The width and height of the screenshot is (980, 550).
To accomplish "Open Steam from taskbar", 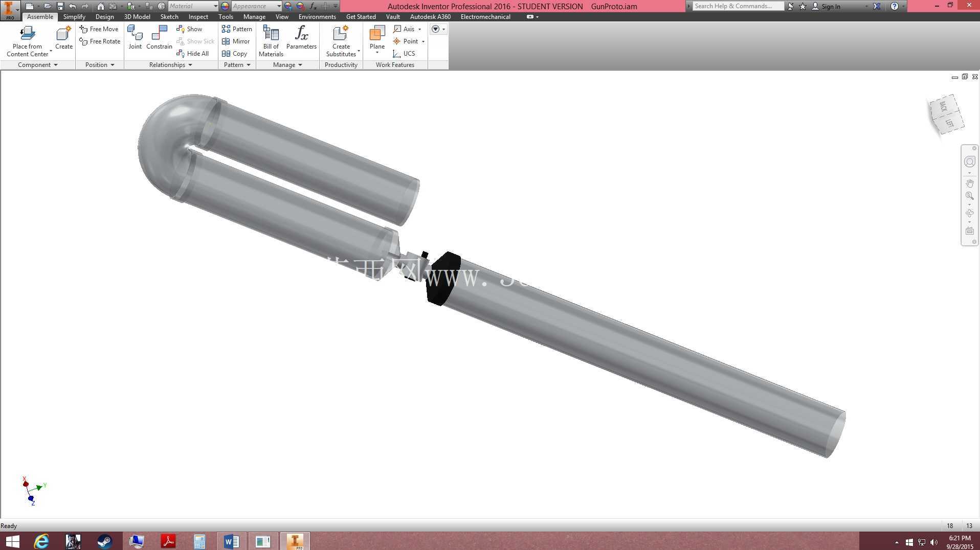I will 105,541.
